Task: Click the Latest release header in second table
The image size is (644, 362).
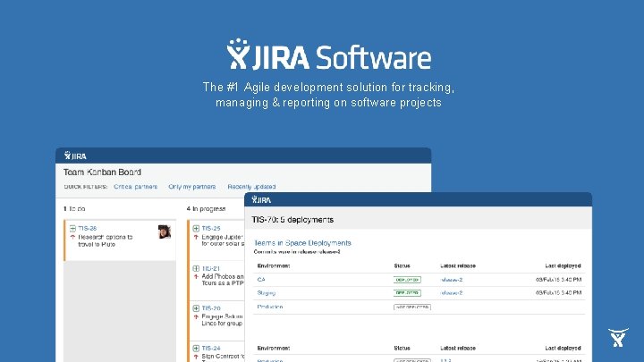Action: 458,348
